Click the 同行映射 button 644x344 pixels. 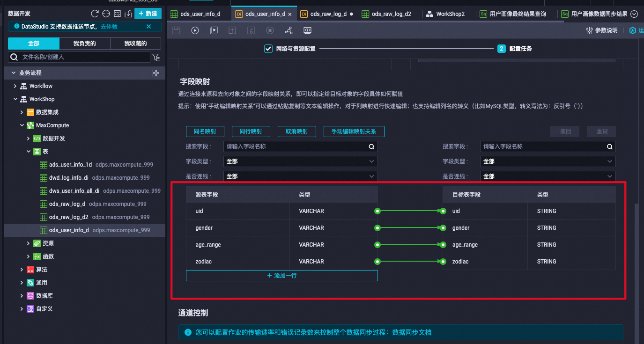(251, 132)
